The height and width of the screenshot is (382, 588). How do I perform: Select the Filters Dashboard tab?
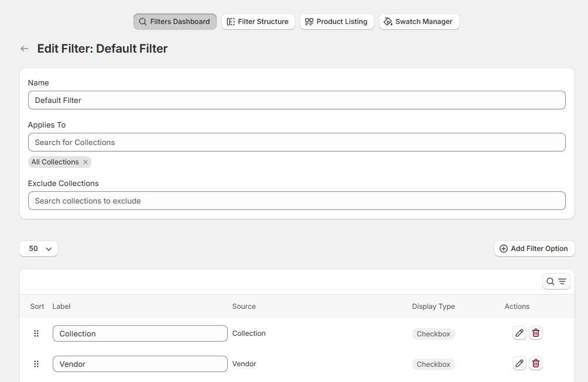175,22
